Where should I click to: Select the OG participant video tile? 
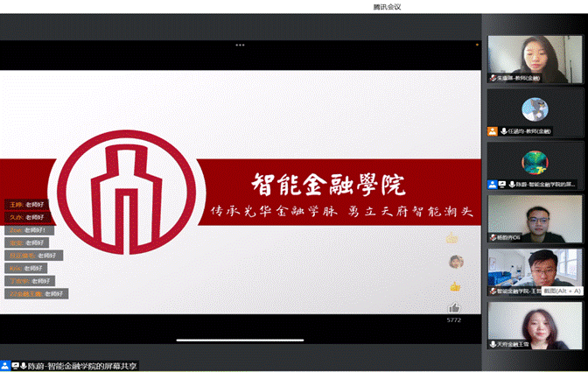coord(535,219)
